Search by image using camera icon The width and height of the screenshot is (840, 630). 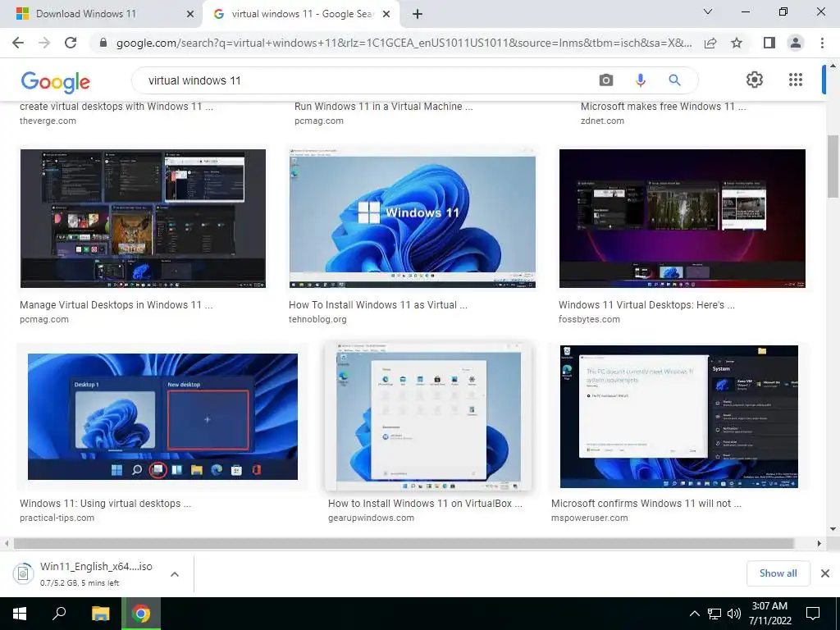pos(606,80)
